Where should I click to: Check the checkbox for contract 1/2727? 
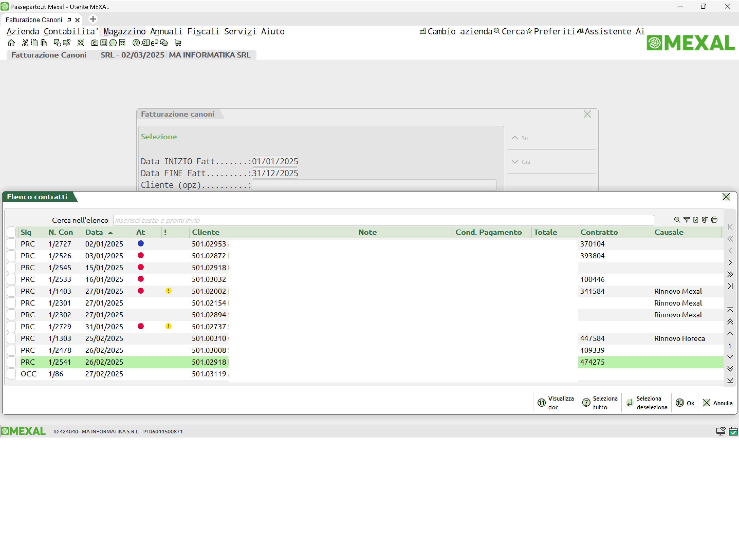click(11, 244)
